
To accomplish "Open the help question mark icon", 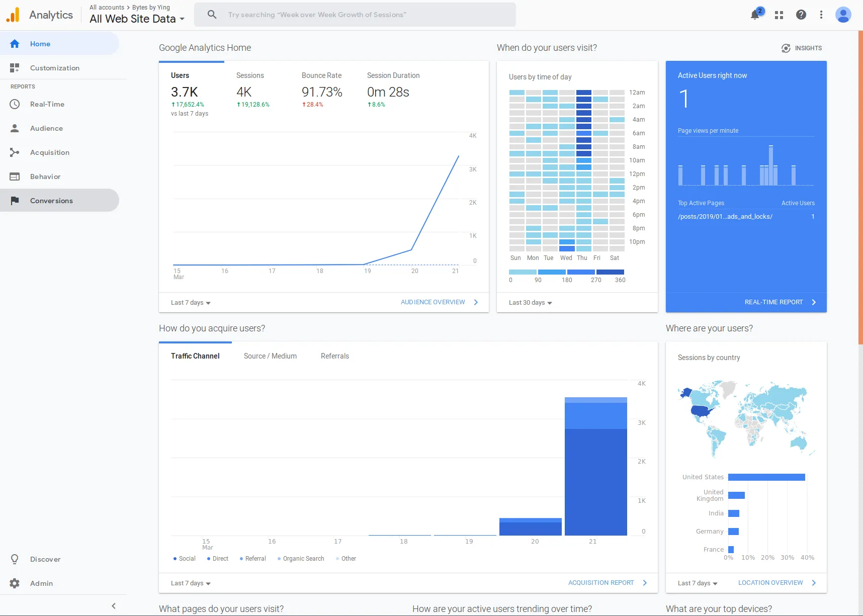I will pos(801,15).
